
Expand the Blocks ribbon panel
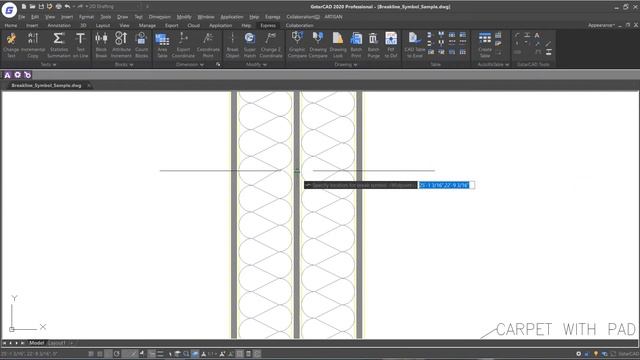[124, 64]
